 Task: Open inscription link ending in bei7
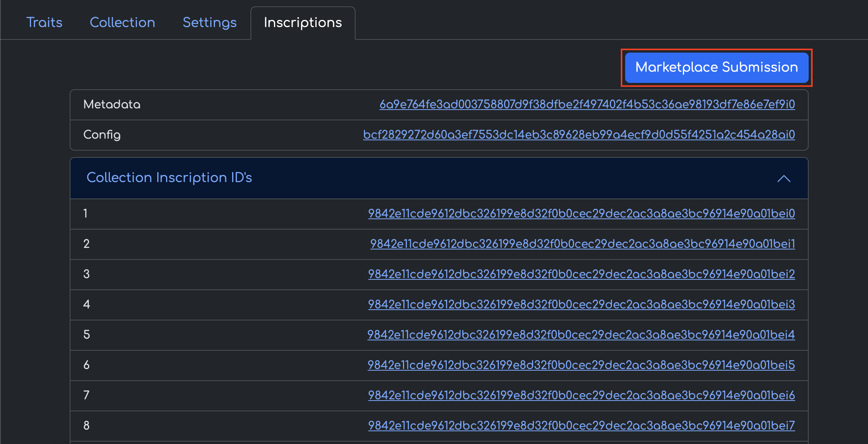coord(581,426)
